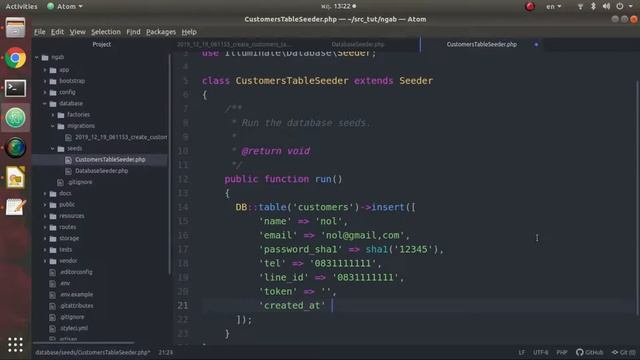
Task: Launch Google Chrome from the dock
Action: 16,58
